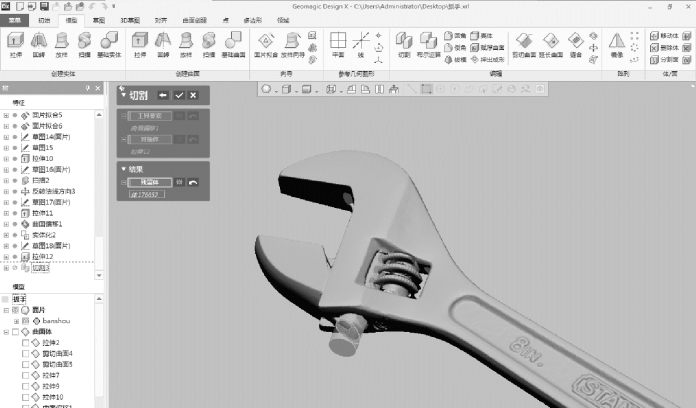Open the Extend Surface (延长曲面) tool
Image resolution: width=696 pixels, height=408 pixels.
click(x=551, y=44)
